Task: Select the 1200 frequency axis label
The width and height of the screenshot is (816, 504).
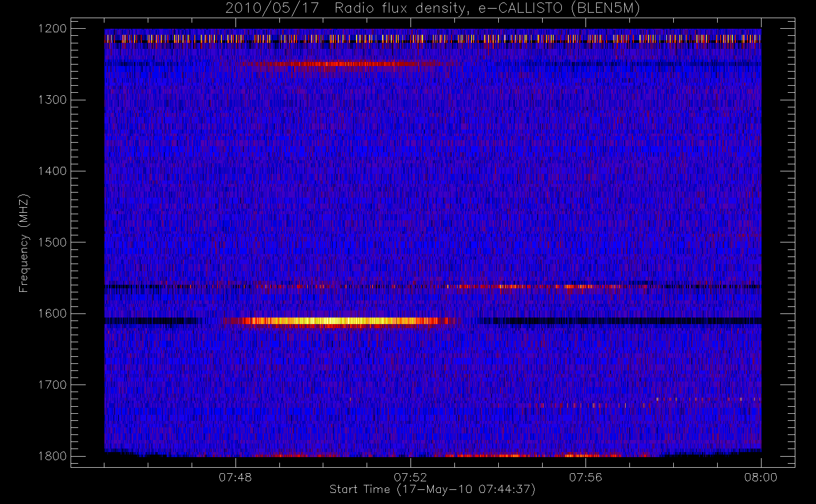Action: click(52, 29)
